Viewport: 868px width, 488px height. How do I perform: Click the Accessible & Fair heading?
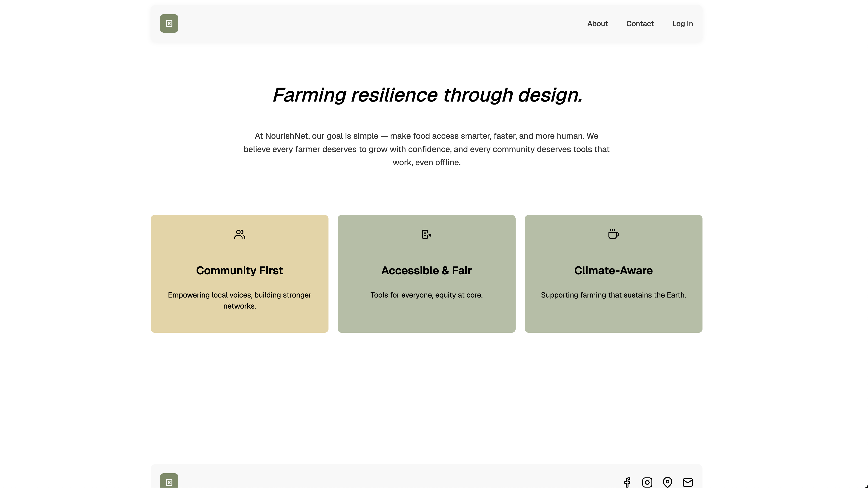pyautogui.click(x=426, y=270)
